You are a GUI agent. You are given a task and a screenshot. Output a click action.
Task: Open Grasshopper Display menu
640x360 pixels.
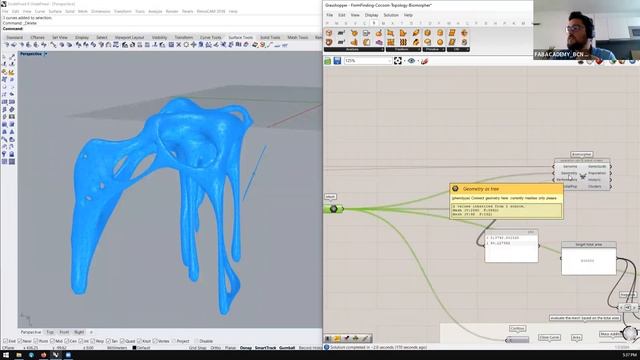pos(371,15)
